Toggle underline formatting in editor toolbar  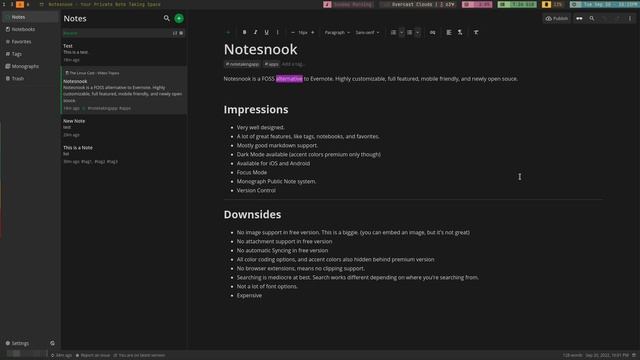267,32
